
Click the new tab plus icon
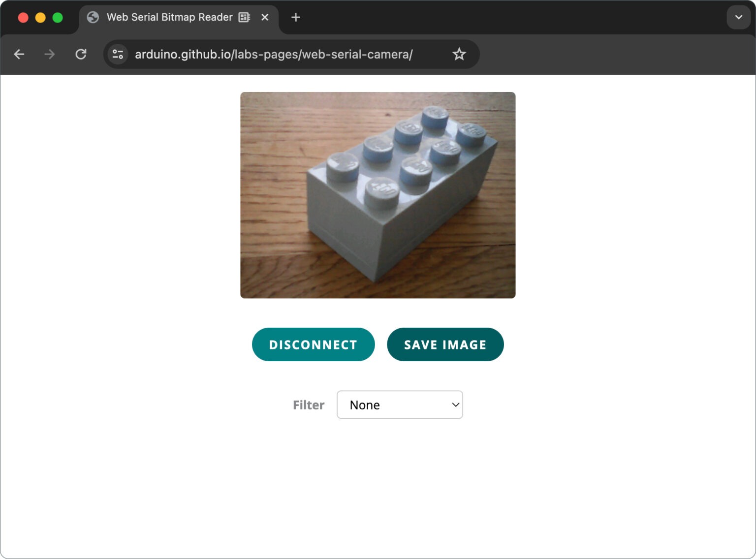point(295,17)
